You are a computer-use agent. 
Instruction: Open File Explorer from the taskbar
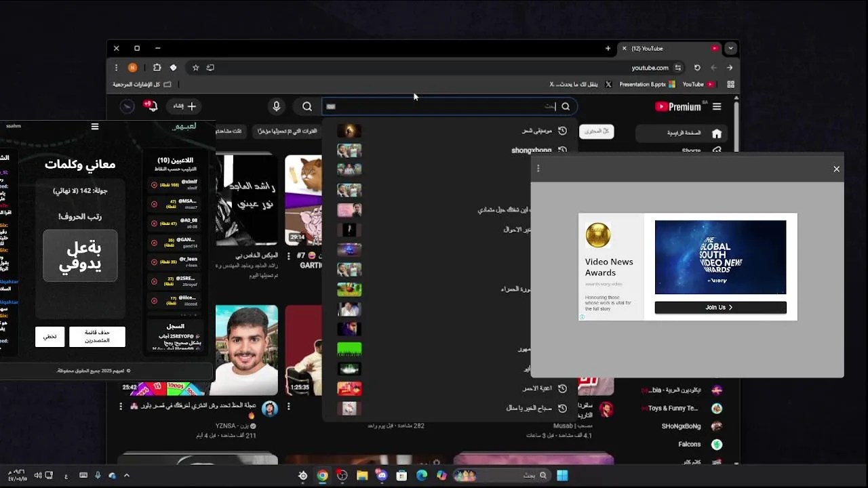click(x=362, y=476)
